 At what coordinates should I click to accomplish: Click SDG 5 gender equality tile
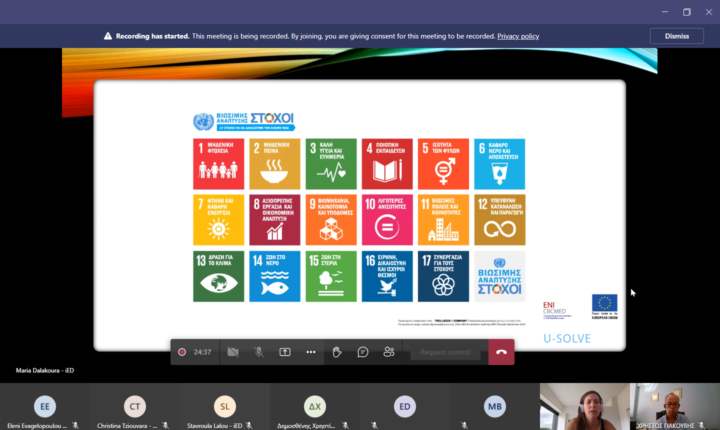[x=443, y=164]
